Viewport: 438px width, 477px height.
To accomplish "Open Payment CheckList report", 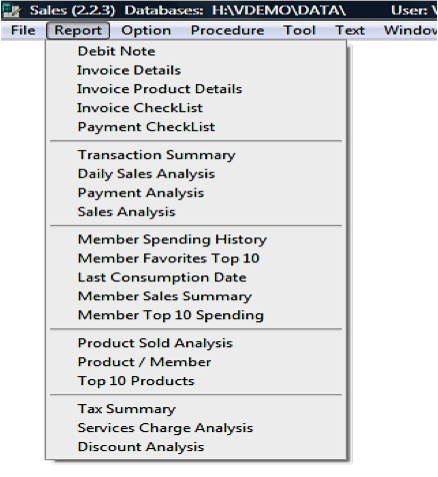I will tap(196, 127).
